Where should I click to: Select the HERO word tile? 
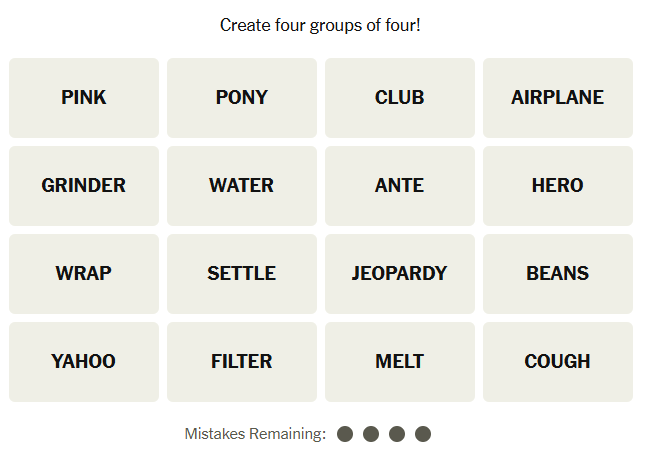[x=558, y=186]
